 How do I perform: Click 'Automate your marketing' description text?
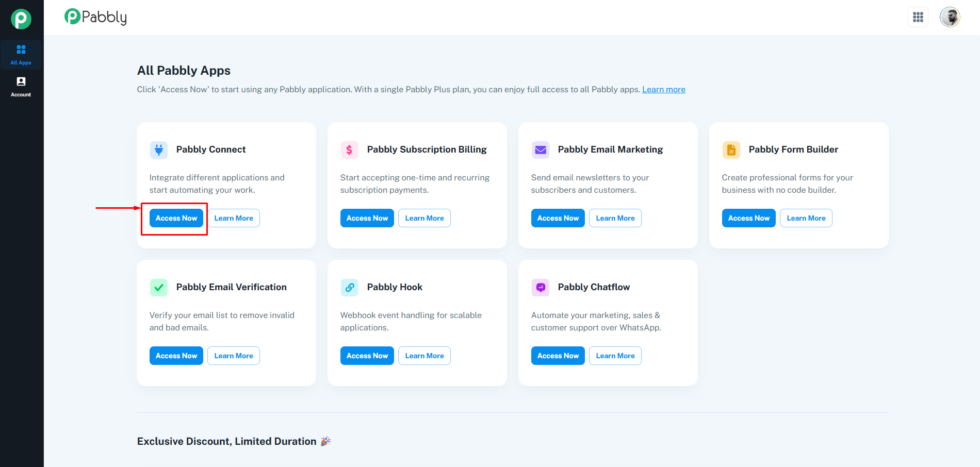click(596, 321)
